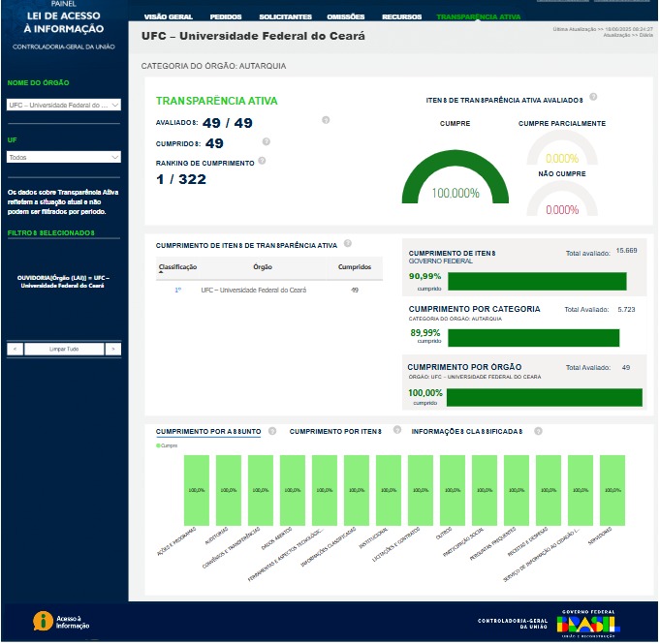Expand the UF Todos dropdown
660x644 pixels.
pos(64,157)
